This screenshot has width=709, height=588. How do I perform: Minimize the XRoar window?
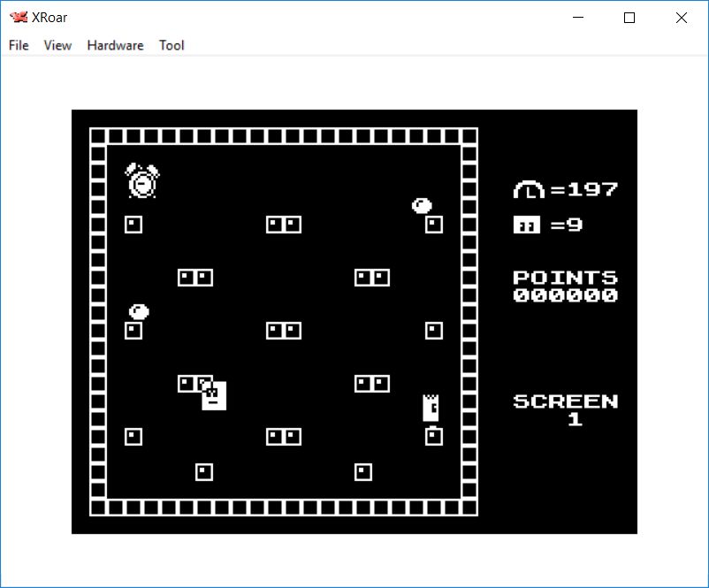[x=578, y=18]
